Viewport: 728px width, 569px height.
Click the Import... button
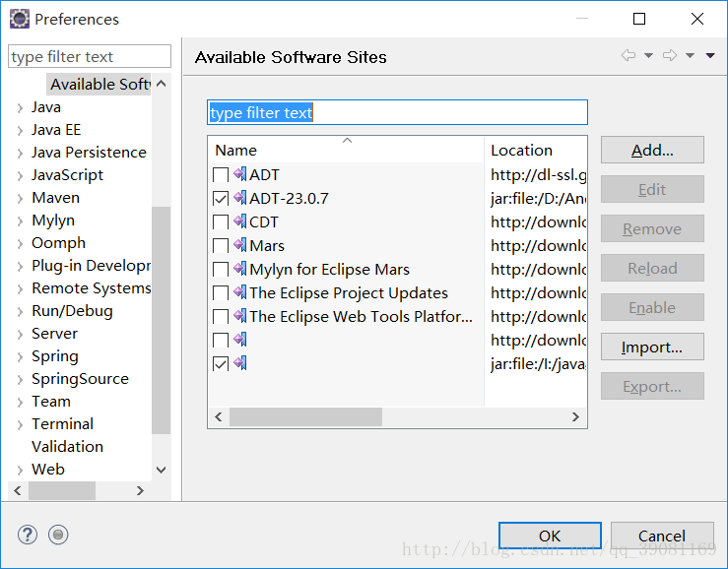tap(652, 347)
